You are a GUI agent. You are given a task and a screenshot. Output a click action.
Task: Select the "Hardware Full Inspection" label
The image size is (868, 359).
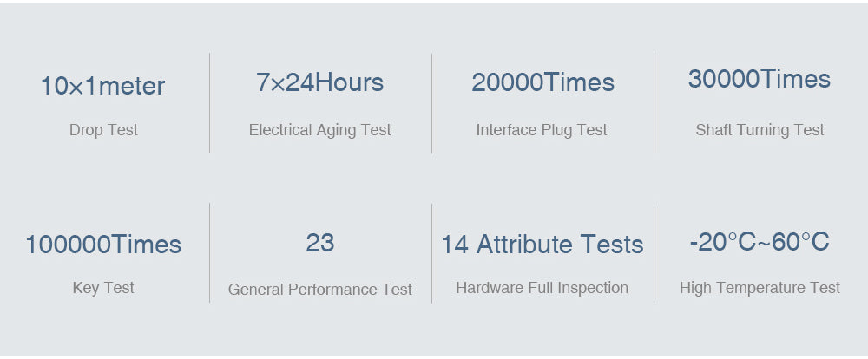pos(542,288)
